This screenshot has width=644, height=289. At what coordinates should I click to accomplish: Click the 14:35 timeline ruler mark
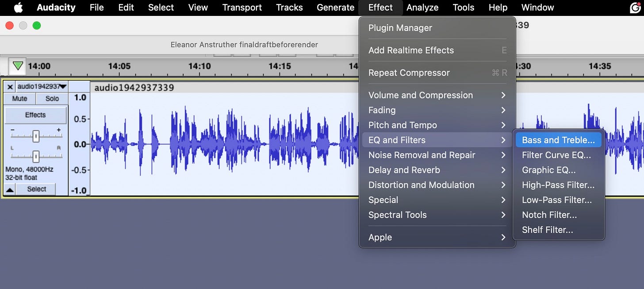pos(600,66)
